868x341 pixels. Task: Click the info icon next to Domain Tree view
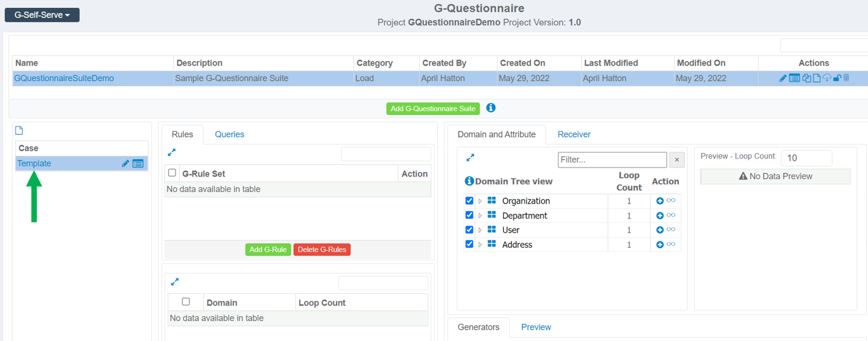[x=469, y=181]
